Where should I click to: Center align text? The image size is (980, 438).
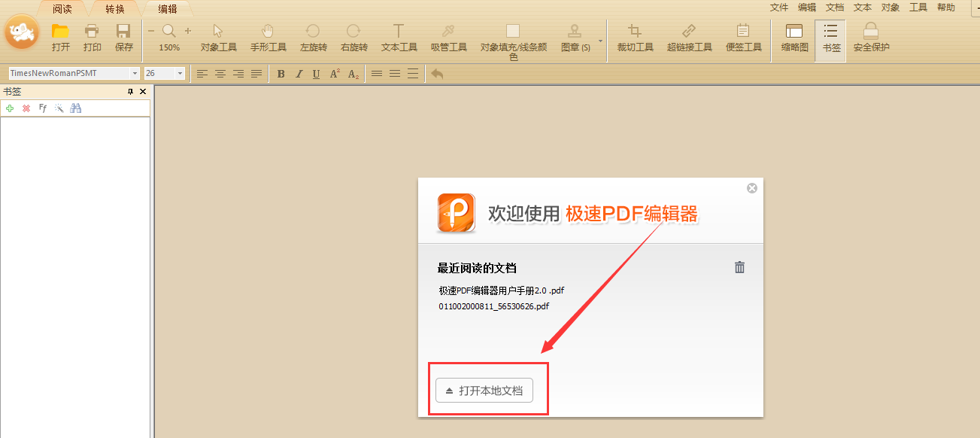click(220, 74)
